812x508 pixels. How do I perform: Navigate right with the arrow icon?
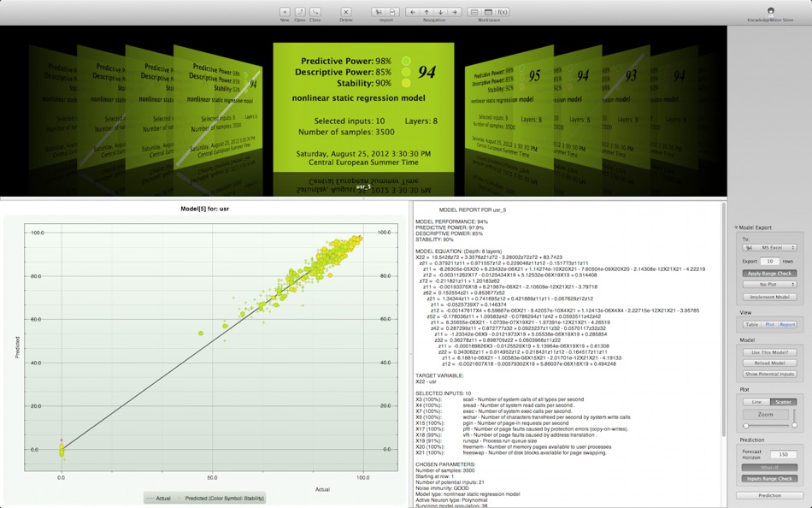click(455, 11)
